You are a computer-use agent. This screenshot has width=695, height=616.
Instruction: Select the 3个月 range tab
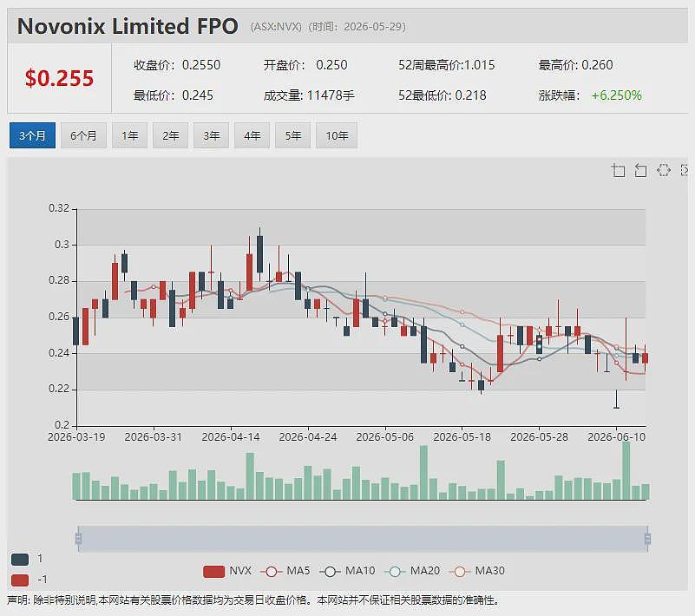[x=32, y=135]
